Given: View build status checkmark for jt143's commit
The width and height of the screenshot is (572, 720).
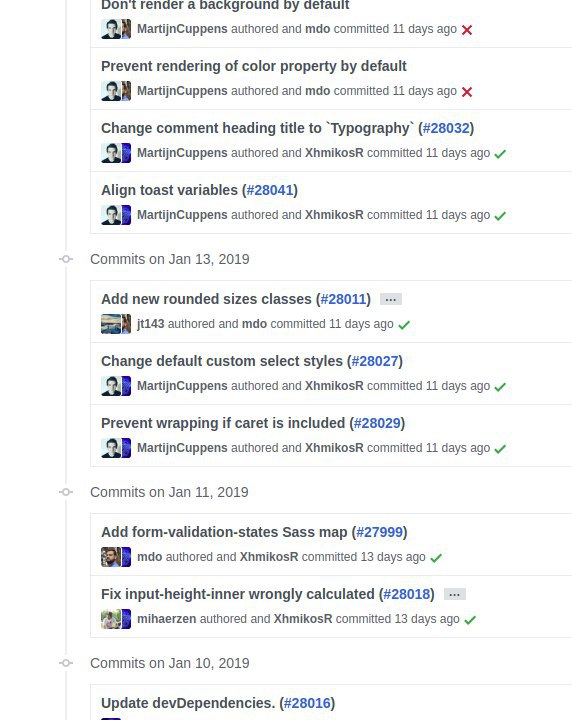Looking at the screenshot, I should (404, 325).
